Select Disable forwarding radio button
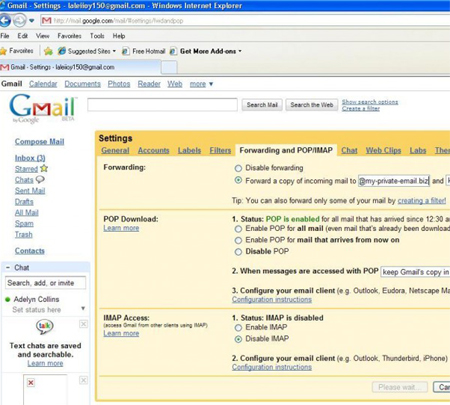Screen dimensions: 450x405 238,168
